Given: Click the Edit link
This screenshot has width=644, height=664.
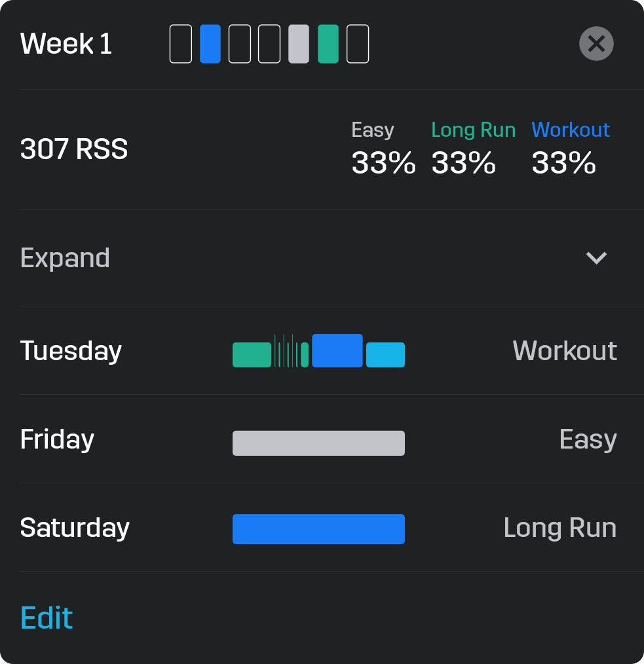Looking at the screenshot, I should coord(47,618).
